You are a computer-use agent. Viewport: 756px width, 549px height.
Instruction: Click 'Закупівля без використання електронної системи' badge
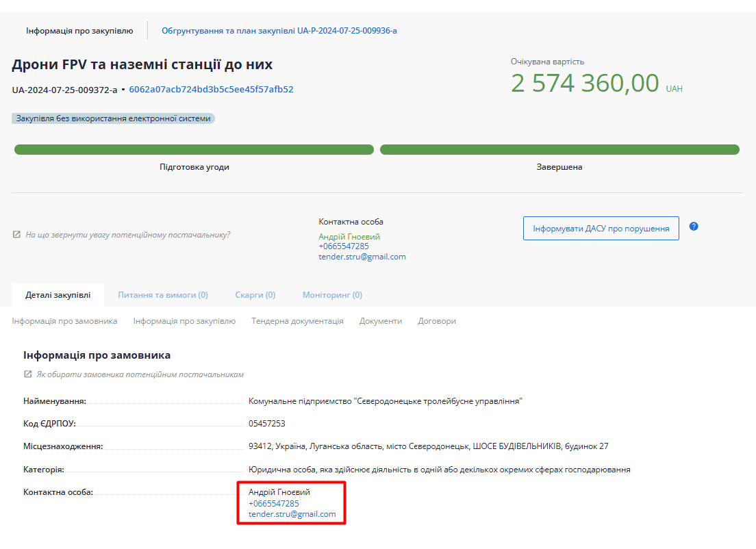click(113, 118)
